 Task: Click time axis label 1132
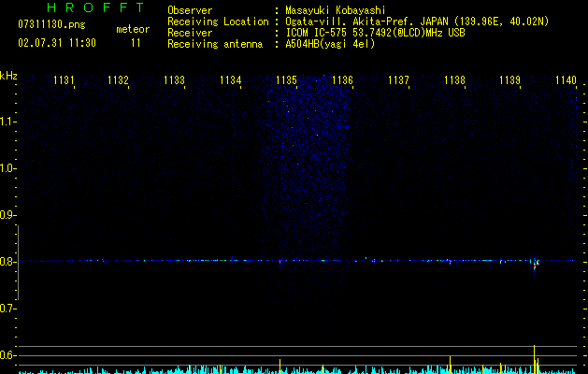click(118, 80)
